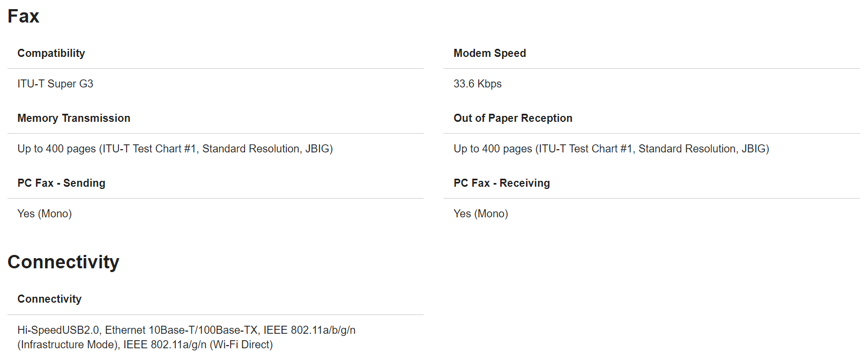Screen dimensions: 868x359
Task: Click the Ethernet 10Base-T/100Base-TX text
Action: click(181, 330)
